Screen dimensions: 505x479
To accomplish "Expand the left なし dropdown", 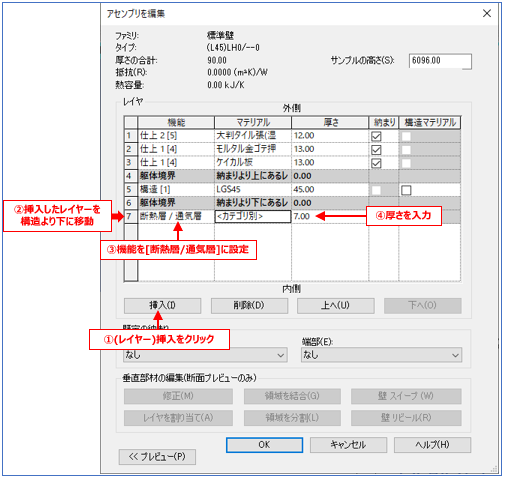I will click(x=205, y=355).
